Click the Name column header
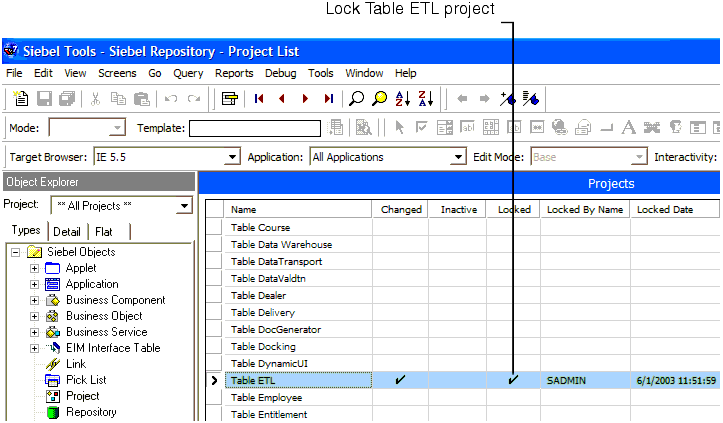This screenshot has height=423, width=723. pos(298,209)
